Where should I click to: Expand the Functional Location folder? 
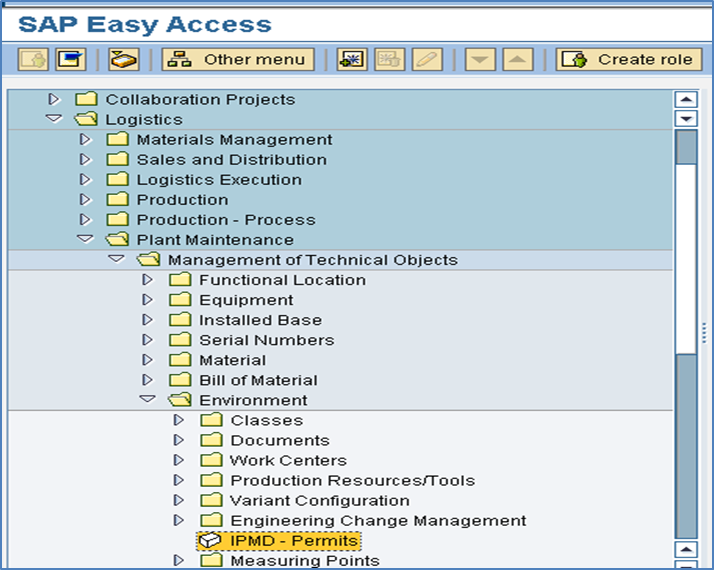point(147,280)
